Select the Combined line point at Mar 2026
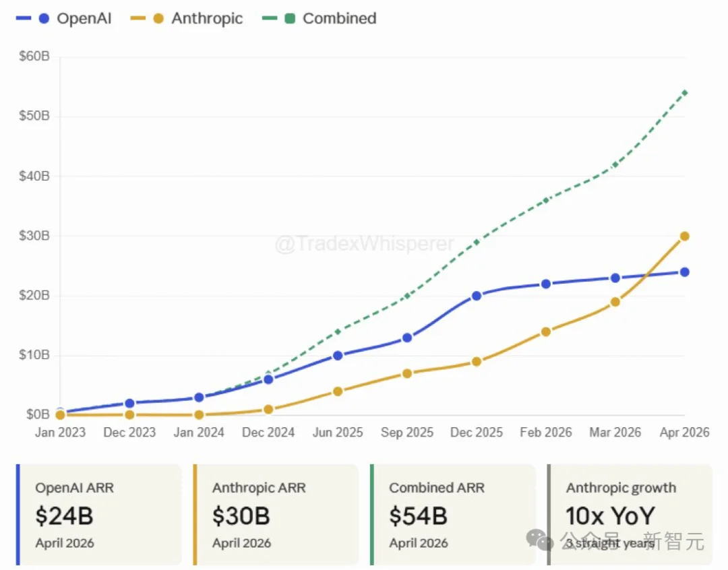728x570 pixels. (615, 164)
